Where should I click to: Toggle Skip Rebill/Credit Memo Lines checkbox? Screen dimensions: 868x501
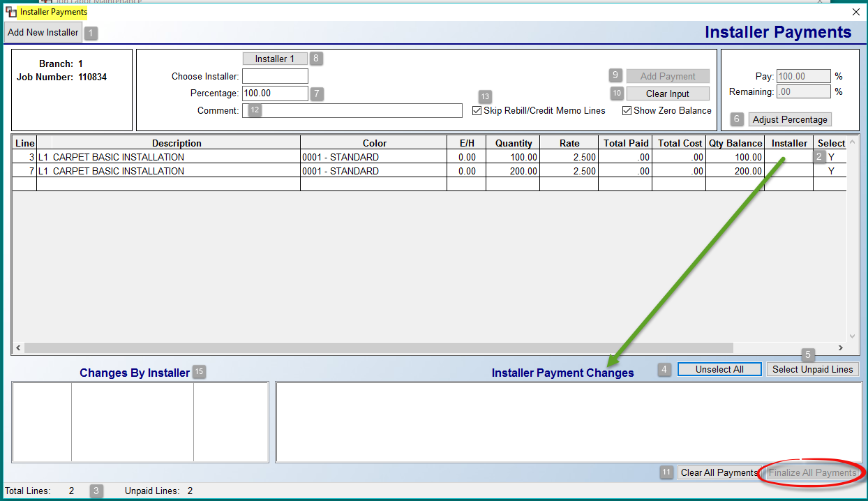[477, 111]
